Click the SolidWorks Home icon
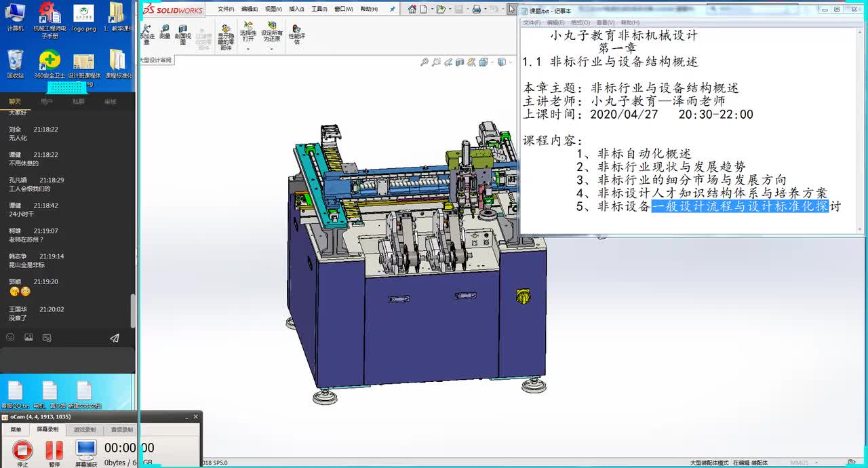Image resolution: width=868 pixels, height=468 pixels. (412, 9)
